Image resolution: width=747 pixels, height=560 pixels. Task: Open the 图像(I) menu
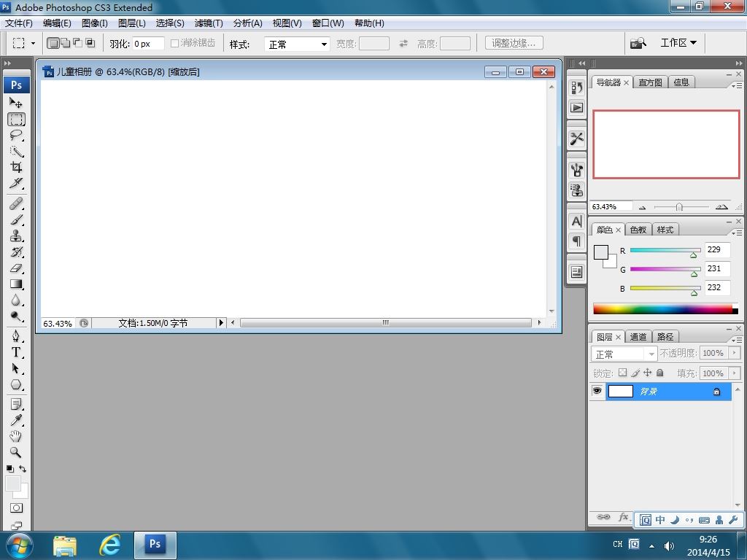(94, 23)
